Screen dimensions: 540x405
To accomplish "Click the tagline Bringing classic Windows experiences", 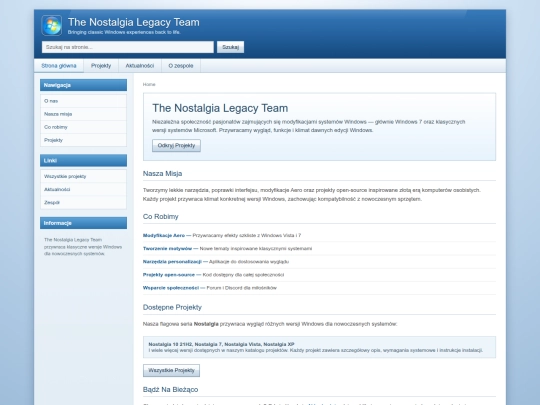I will [x=124, y=32].
